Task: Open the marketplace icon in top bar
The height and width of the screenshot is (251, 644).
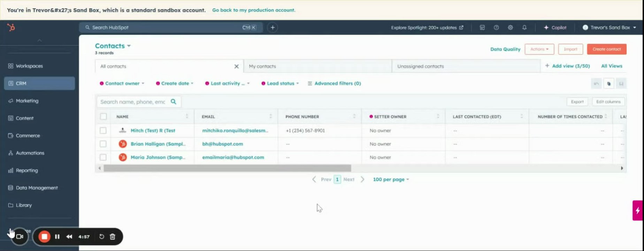Action: (x=482, y=28)
